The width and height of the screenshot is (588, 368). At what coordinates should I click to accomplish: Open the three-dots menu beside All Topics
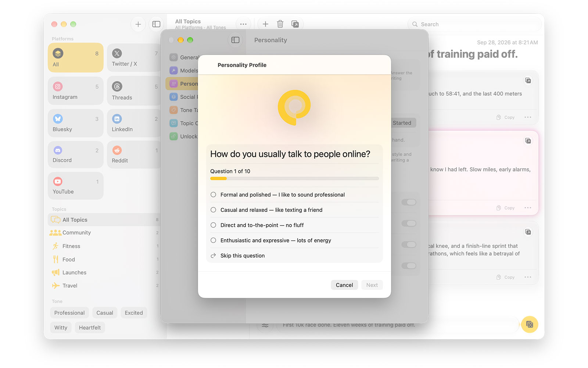pyautogui.click(x=243, y=24)
